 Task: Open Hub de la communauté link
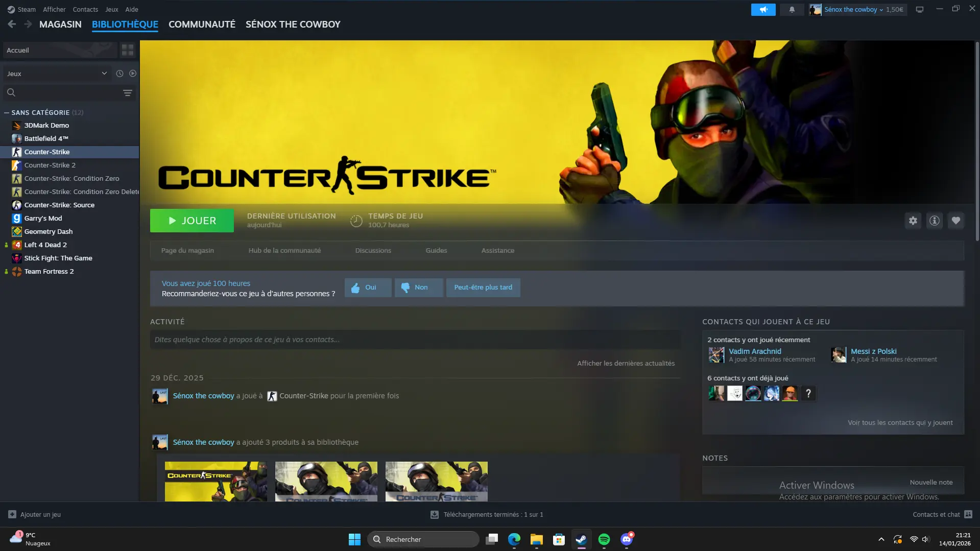(x=284, y=250)
